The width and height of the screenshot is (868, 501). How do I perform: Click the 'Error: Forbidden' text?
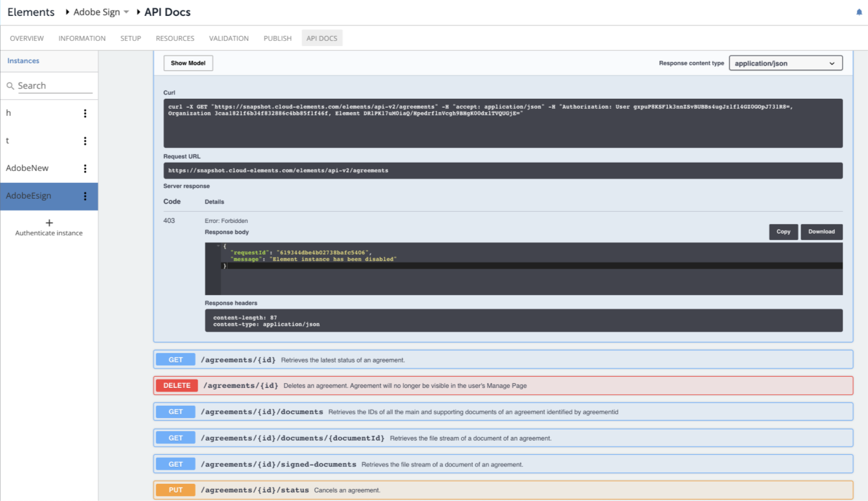pos(226,221)
